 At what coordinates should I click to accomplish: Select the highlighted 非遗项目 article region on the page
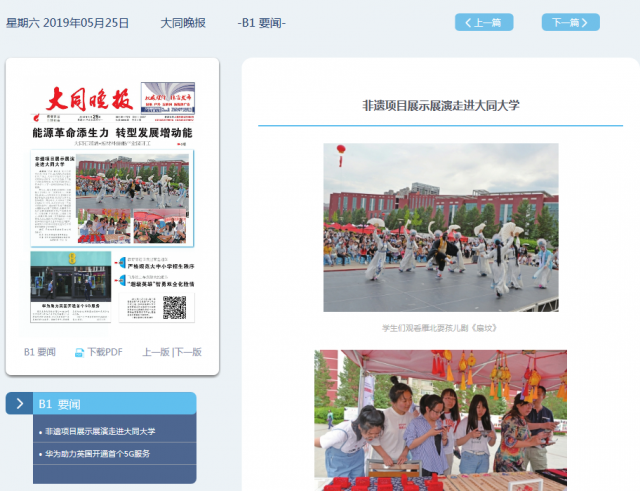point(112,198)
